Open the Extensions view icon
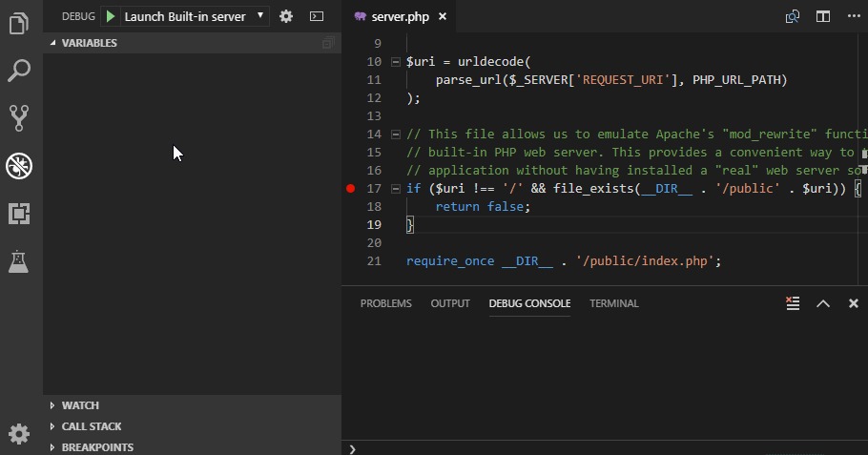The width and height of the screenshot is (868, 455). click(x=19, y=213)
